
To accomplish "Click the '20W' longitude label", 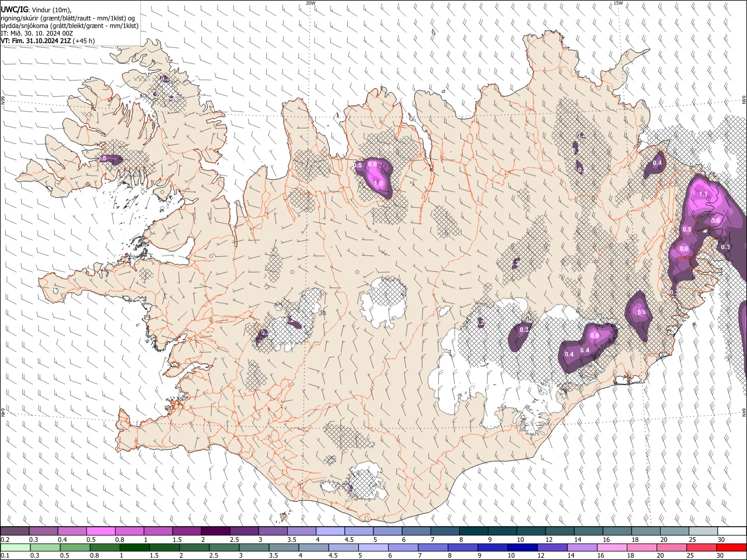I will pos(310,2).
